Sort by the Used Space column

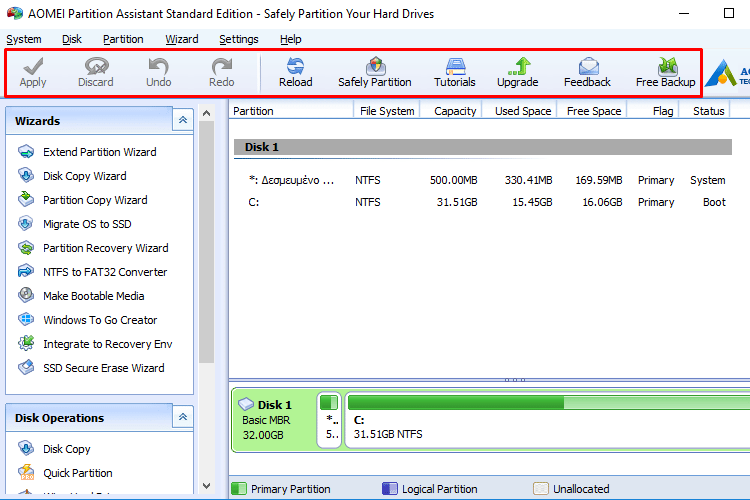tap(519, 111)
